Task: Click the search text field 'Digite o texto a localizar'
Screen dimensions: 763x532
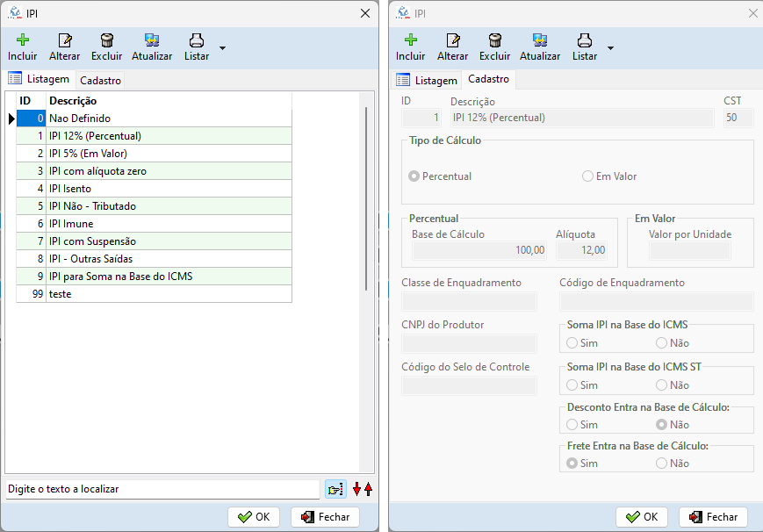Action: point(162,489)
